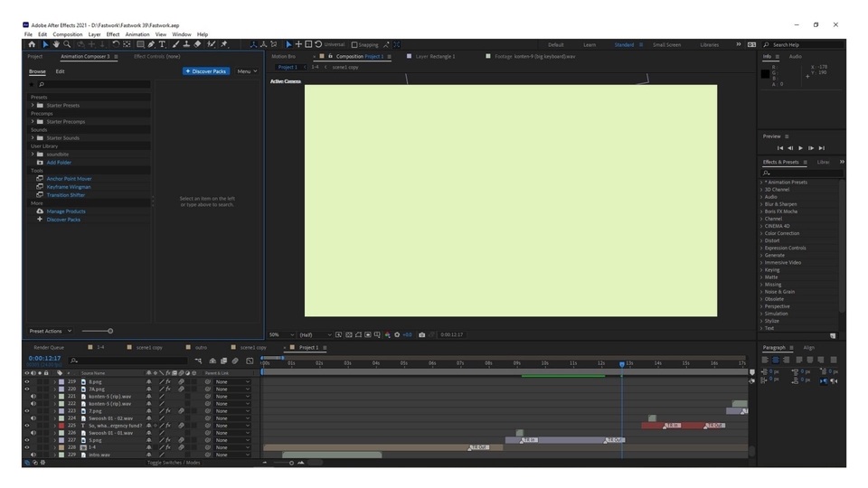The width and height of the screenshot is (868, 488).
Task: Click the Search Help field
Action: 803,45
